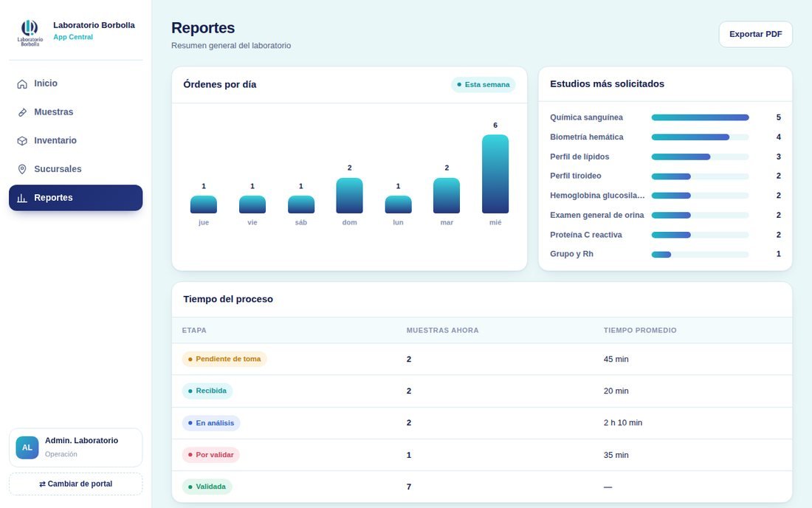The image size is (812, 508).
Task: Click the count 5 for Química sanguínea
Action: tap(778, 117)
